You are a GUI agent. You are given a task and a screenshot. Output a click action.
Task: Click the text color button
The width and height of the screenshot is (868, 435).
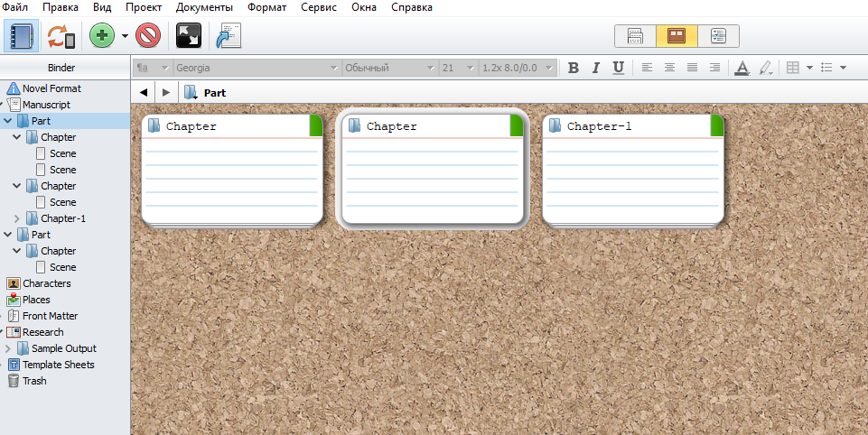[x=742, y=68]
